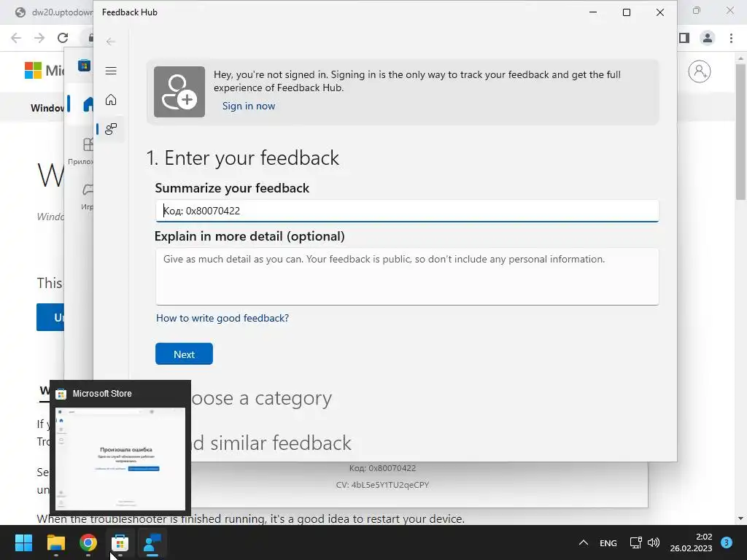Click Microsoft Store taskbar icon
This screenshot has height=560, width=747.
tap(120, 542)
